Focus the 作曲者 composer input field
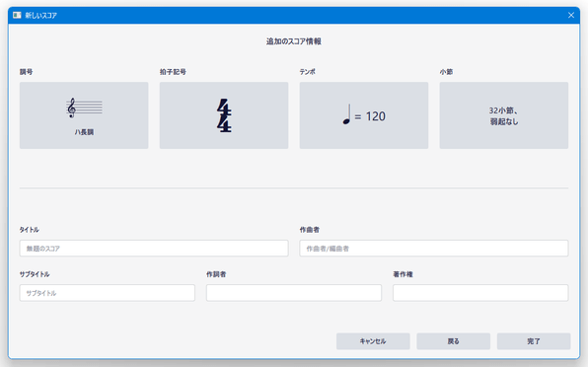This screenshot has width=588, height=367. [434, 249]
